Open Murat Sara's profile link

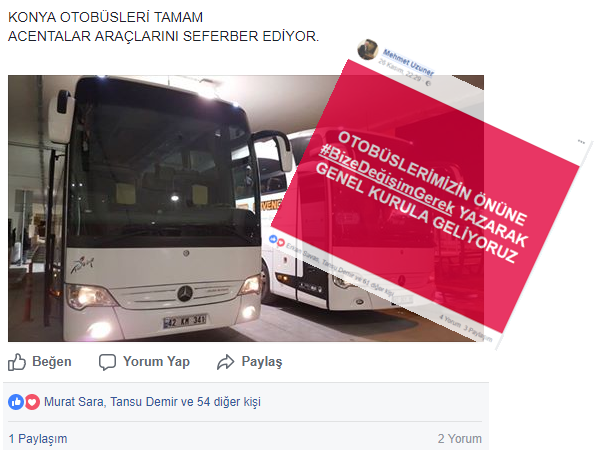click(74, 402)
